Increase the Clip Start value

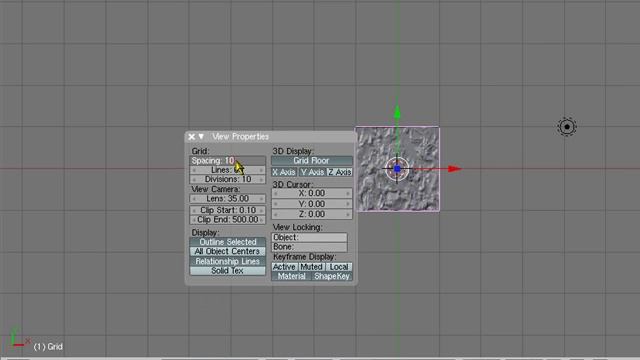click(x=261, y=210)
